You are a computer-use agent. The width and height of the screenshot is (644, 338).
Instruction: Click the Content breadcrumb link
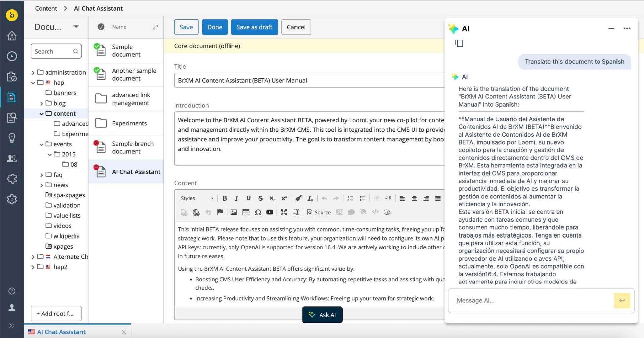click(46, 8)
